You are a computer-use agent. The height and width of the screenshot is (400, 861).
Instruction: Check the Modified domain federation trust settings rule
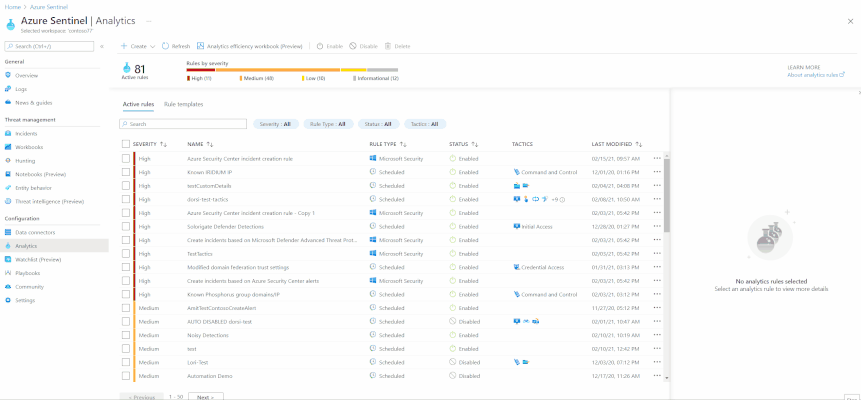pos(126,267)
